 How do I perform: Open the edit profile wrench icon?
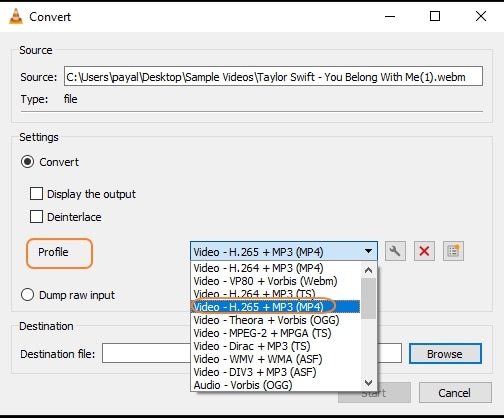click(x=395, y=251)
